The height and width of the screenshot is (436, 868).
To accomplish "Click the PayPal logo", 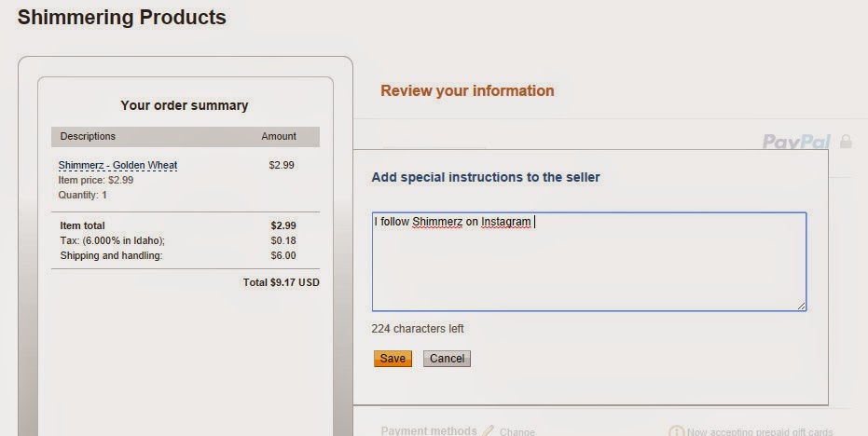I will (x=796, y=142).
